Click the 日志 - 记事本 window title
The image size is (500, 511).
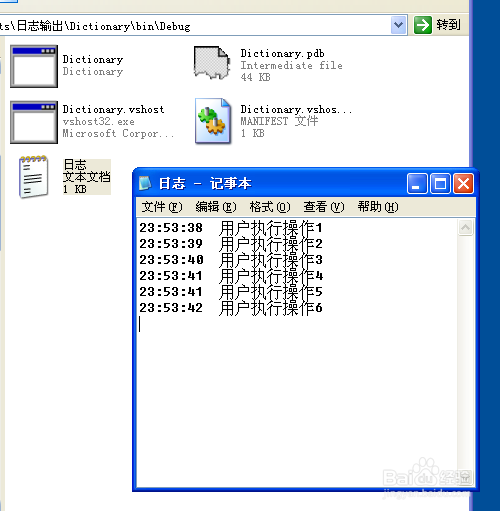tap(205, 183)
